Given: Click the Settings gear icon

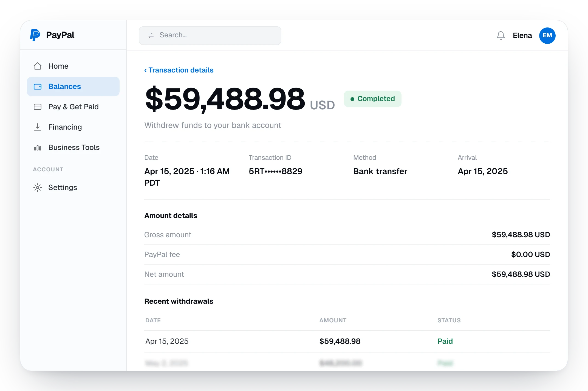Looking at the screenshot, I should click(x=38, y=188).
